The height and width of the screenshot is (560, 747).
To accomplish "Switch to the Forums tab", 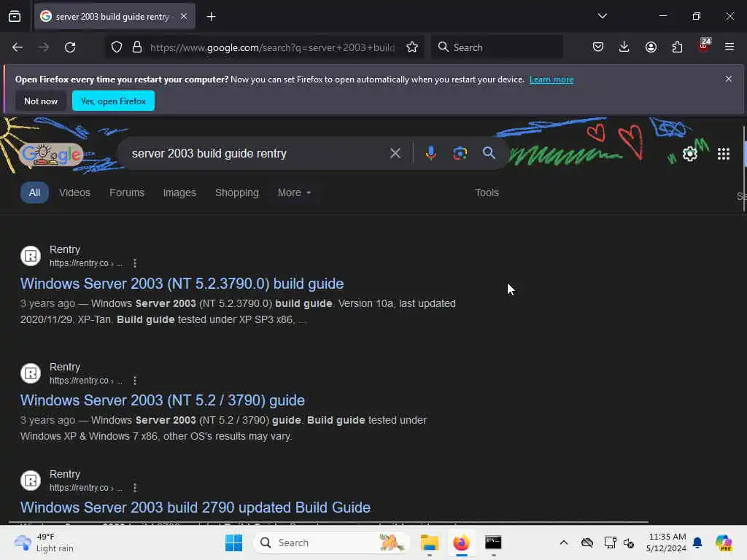I will pos(127,192).
